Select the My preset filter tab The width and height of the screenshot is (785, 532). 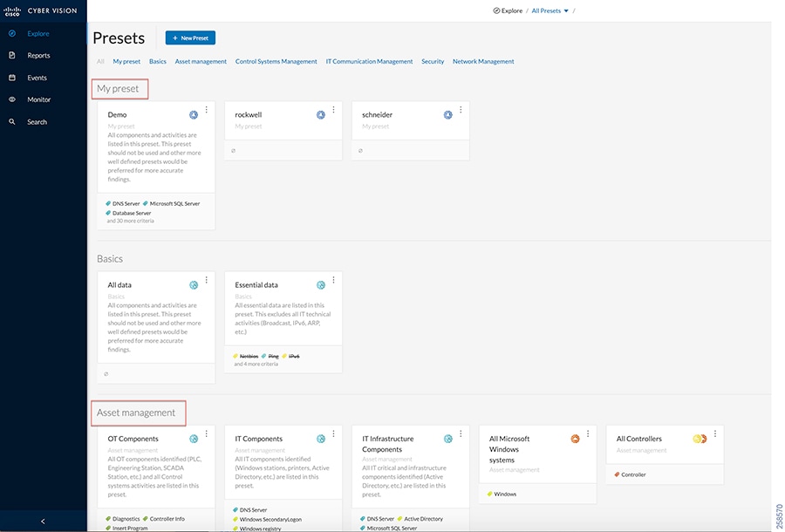[126, 62]
